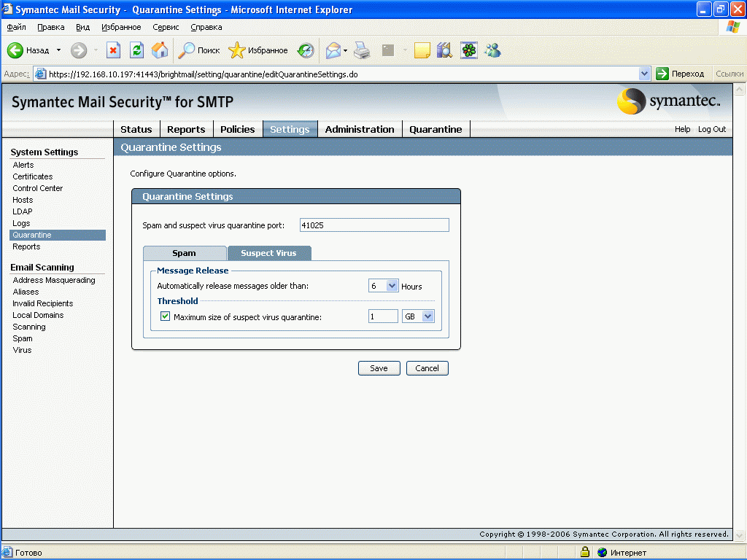Toggle Maximum size of suspect virus quarantine checkbox
747x560 pixels.
tap(165, 316)
